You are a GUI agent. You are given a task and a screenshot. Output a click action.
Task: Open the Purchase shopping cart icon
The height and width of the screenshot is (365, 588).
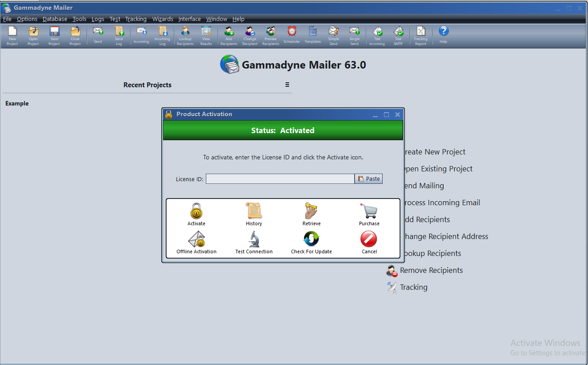(x=369, y=212)
